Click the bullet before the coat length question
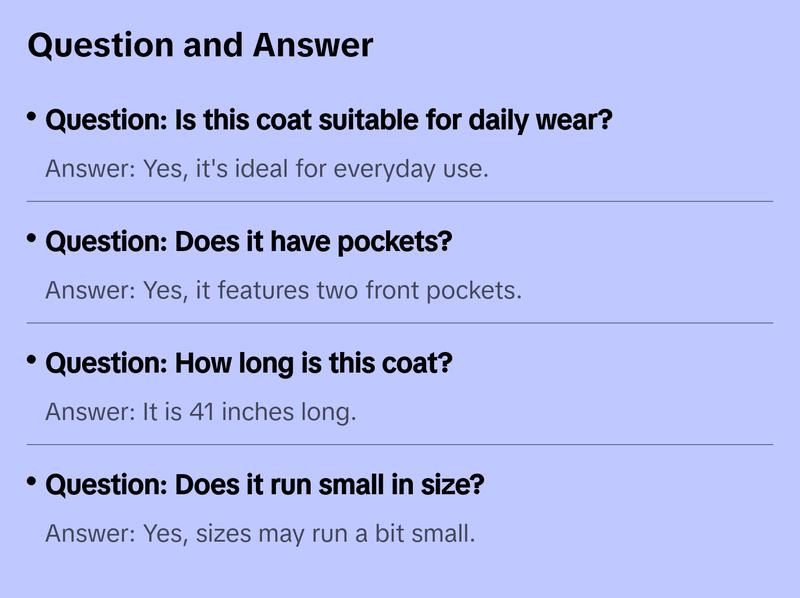Viewport: 800px width, 598px height. coord(32,360)
